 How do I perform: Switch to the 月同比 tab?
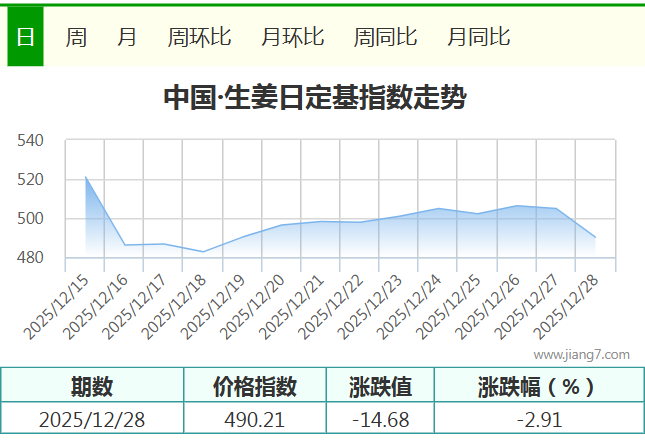click(x=478, y=37)
